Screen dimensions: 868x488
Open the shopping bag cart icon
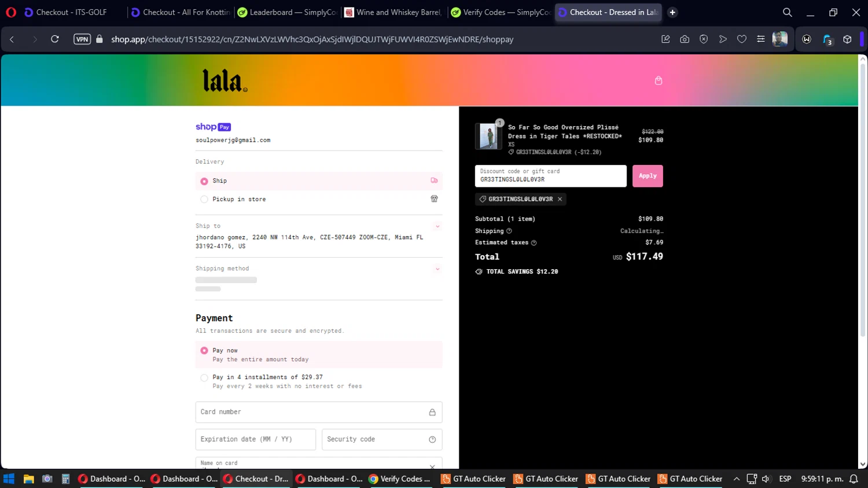pos(659,80)
